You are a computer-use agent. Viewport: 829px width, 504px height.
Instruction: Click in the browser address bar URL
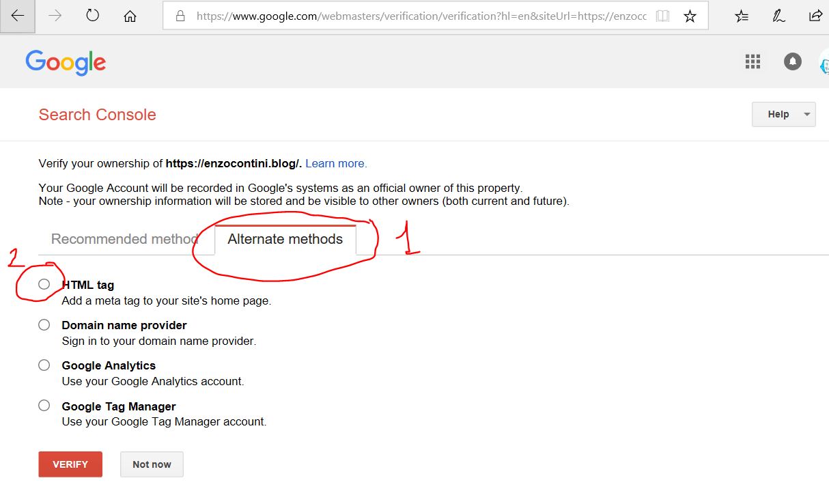(x=410, y=16)
